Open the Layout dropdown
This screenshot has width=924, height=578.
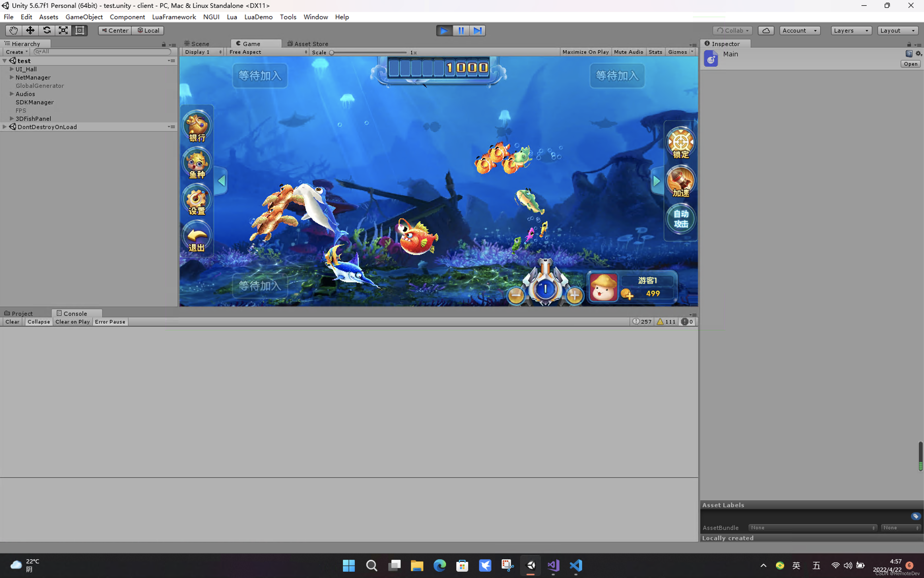tap(898, 31)
